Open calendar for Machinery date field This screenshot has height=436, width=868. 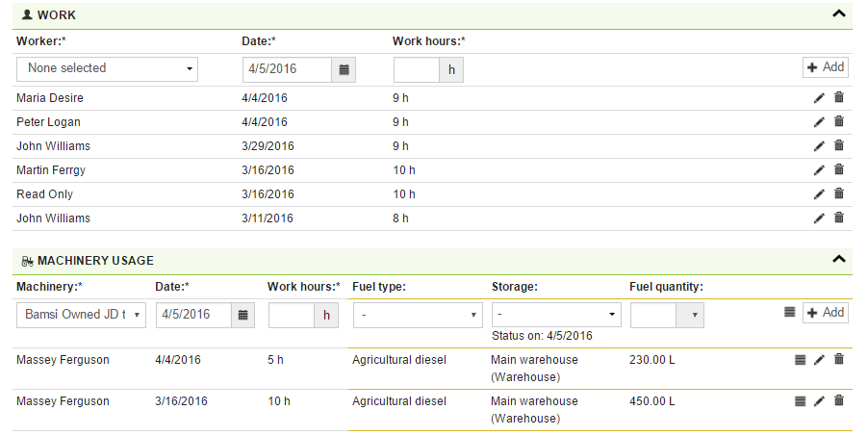(x=244, y=315)
